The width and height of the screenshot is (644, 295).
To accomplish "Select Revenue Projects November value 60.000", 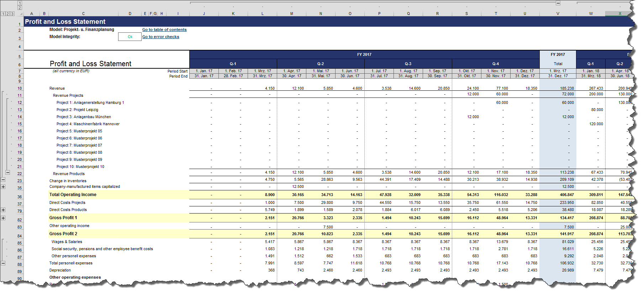I will point(502,94).
